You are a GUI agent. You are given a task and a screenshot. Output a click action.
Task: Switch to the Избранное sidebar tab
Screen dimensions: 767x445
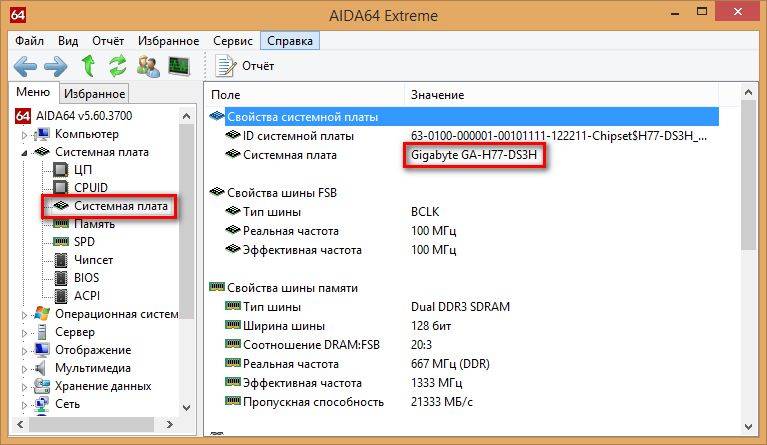tap(94, 93)
